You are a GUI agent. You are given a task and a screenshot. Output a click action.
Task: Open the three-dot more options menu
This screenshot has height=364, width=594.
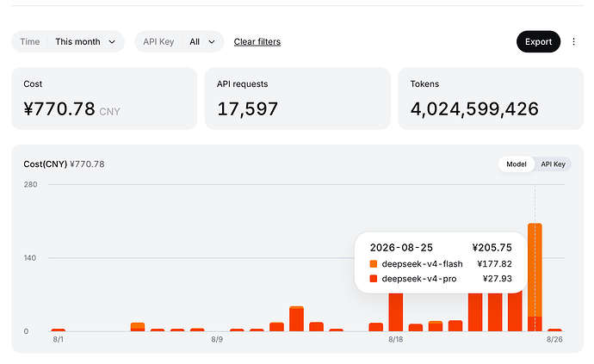click(573, 41)
